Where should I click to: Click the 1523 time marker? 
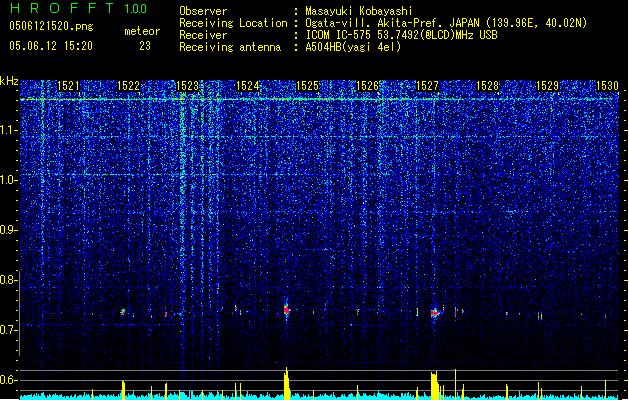pyautogui.click(x=188, y=86)
